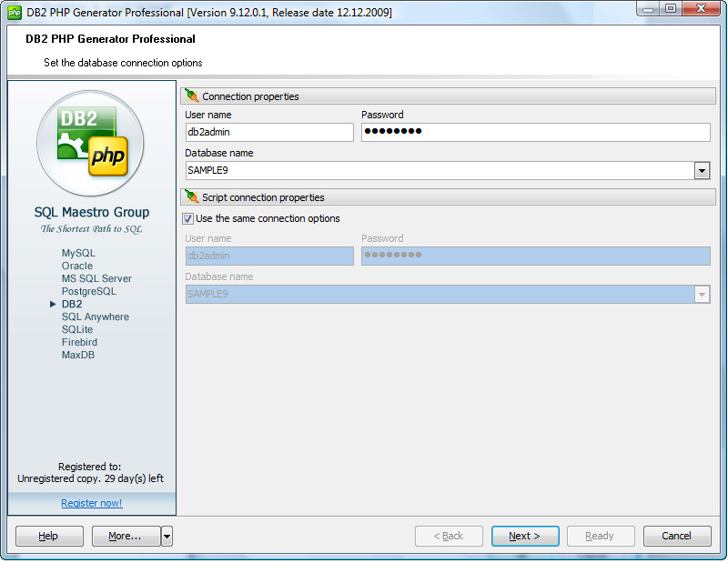This screenshot has width=728, height=563.
Task: Select DB2 in the product list
Action: click(72, 304)
